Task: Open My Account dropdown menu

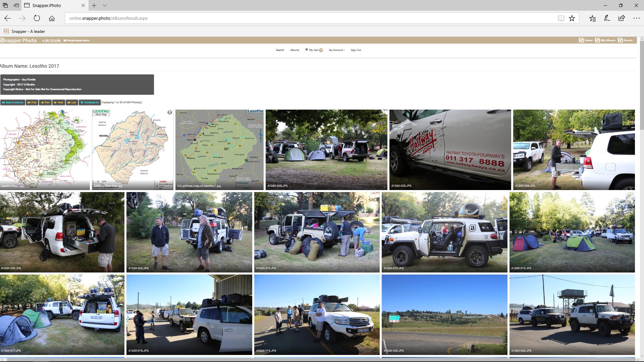Action: 336,50
